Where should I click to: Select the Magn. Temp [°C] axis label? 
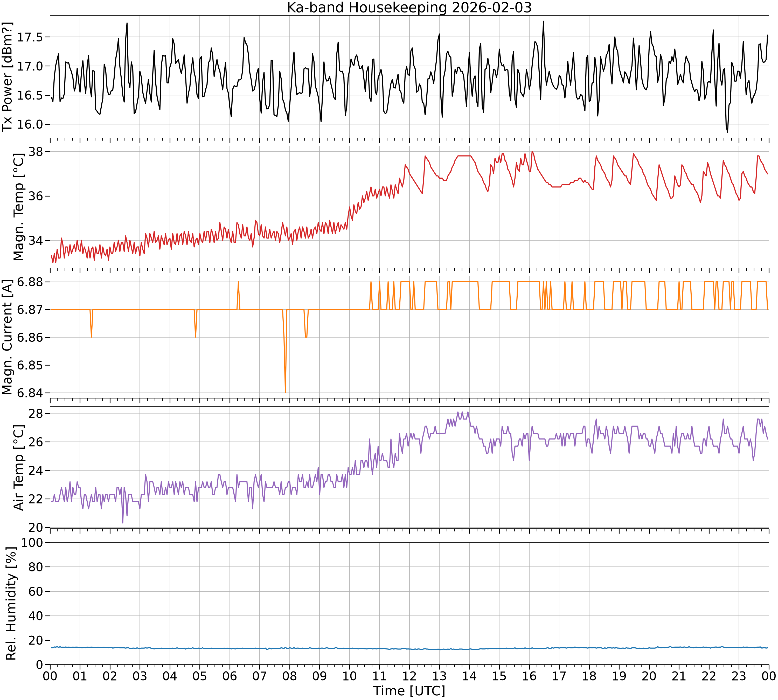point(18,207)
